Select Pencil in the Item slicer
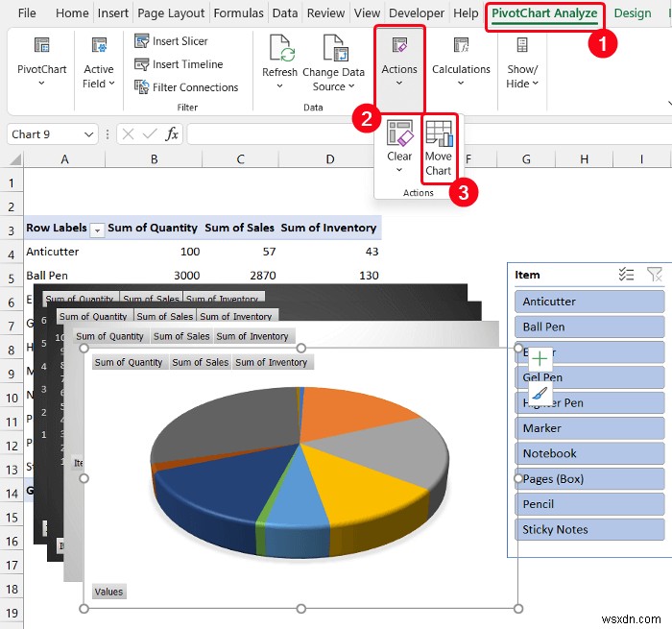 [589, 504]
